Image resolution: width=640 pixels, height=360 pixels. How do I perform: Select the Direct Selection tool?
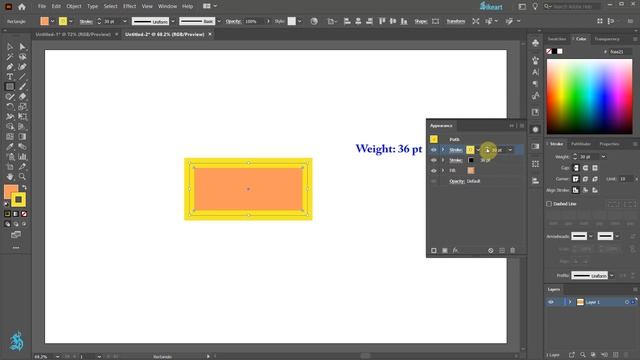coord(22,47)
